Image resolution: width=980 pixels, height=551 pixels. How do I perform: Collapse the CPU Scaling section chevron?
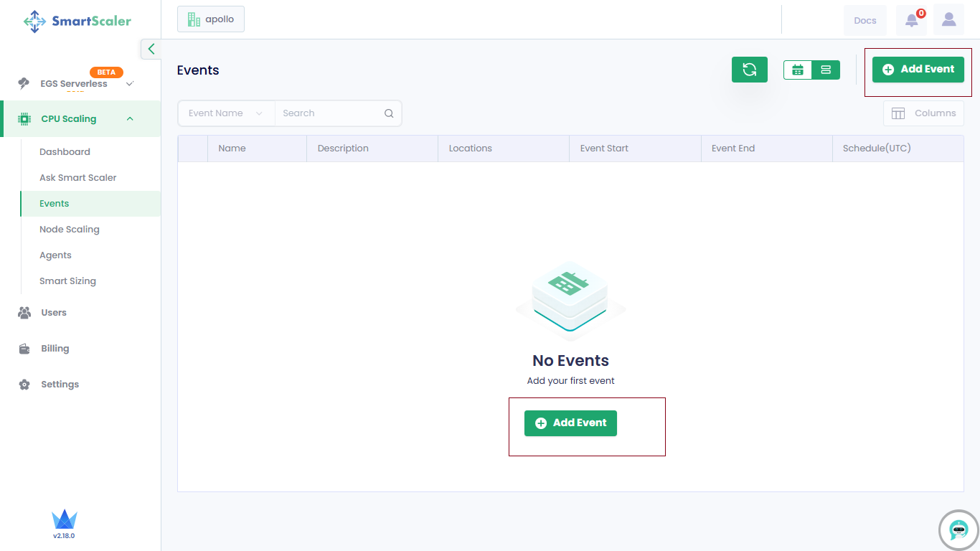click(130, 118)
